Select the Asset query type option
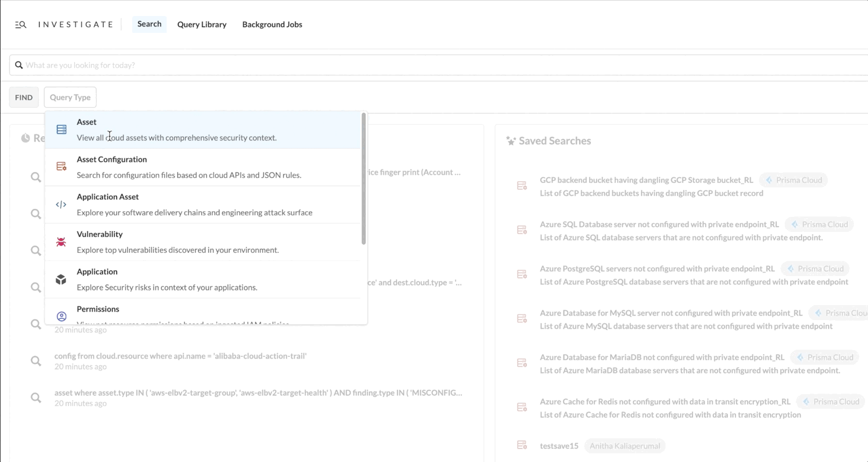The height and width of the screenshot is (462, 868). pyautogui.click(x=203, y=130)
